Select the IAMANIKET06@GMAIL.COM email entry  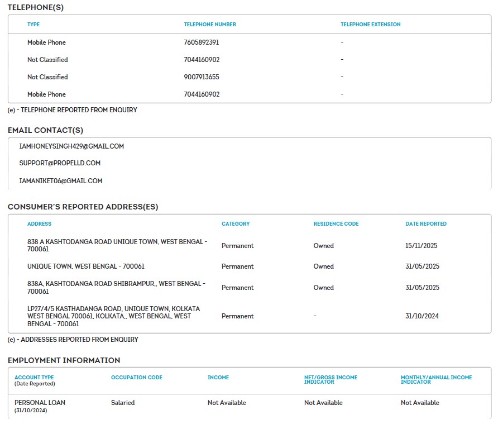pos(61,181)
